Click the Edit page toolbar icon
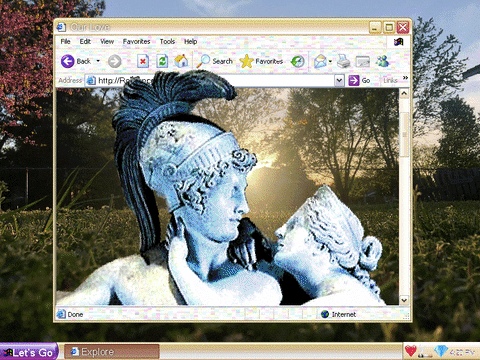The width and height of the screenshot is (480, 360). click(x=363, y=61)
